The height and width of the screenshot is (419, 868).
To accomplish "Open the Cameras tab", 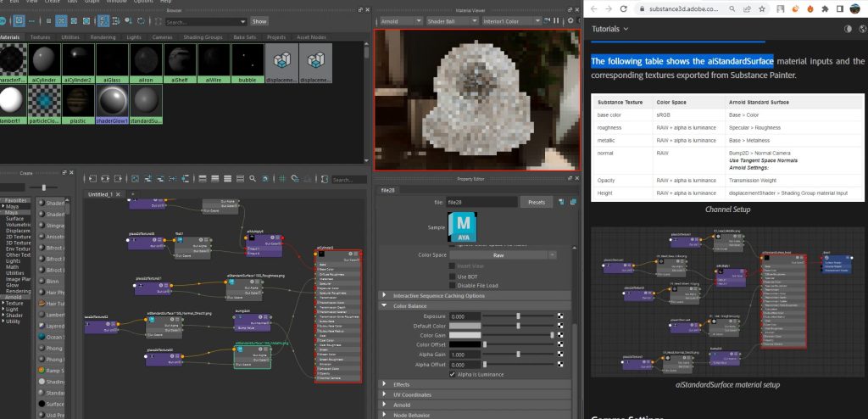I will click(x=162, y=37).
